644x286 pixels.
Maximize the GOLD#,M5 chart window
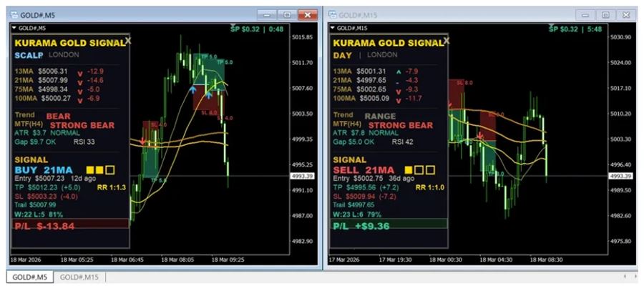click(287, 15)
